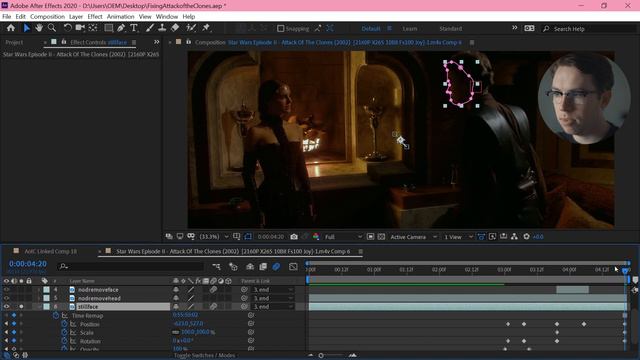Open the Composition menu
This screenshot has height=360, width=640.
[47, 16]
